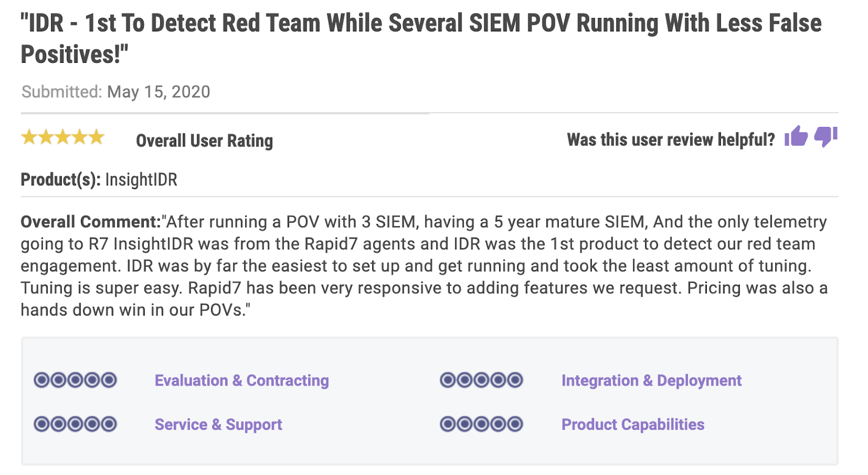The image size is (868, 475).
Task: Click the submitted date May 15, 2020
Action: [x=158, y=92]
